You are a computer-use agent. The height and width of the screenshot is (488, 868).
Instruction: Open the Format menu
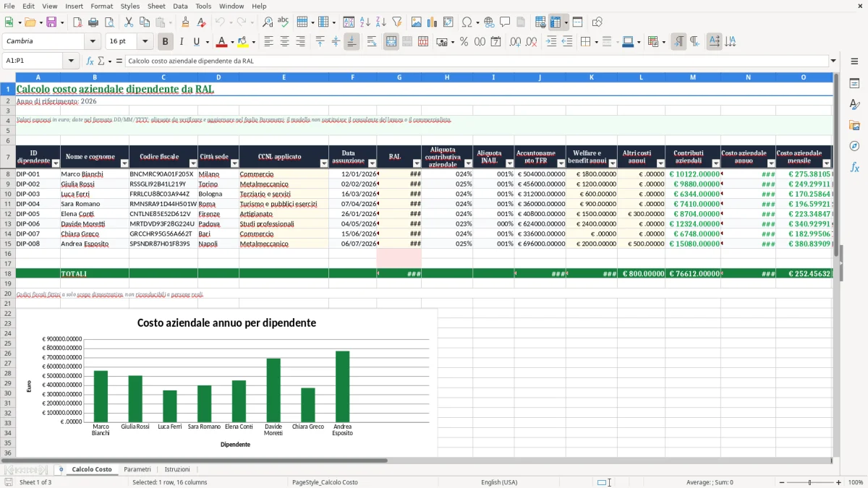pyautogui.click(x=101, y=6)
